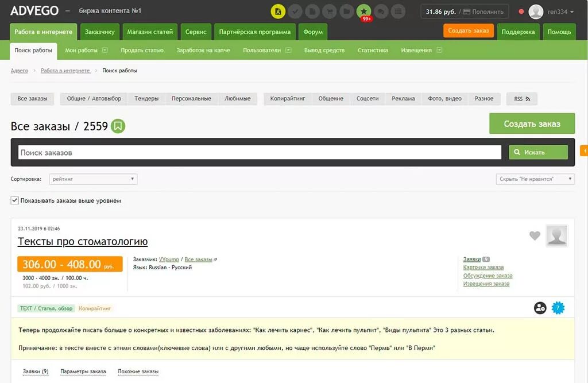588x383 pixels.
Task: Click the Поддержка button
Action: (x=519, y=32)
